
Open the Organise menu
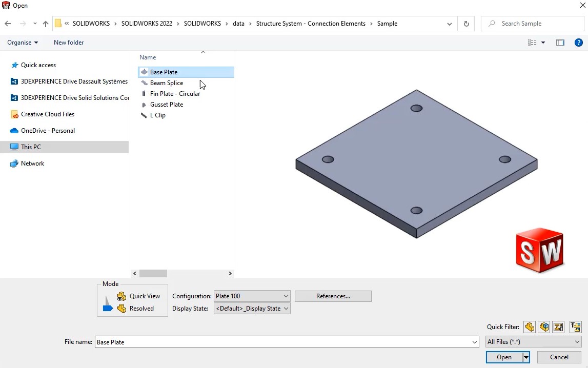point(22,43)
